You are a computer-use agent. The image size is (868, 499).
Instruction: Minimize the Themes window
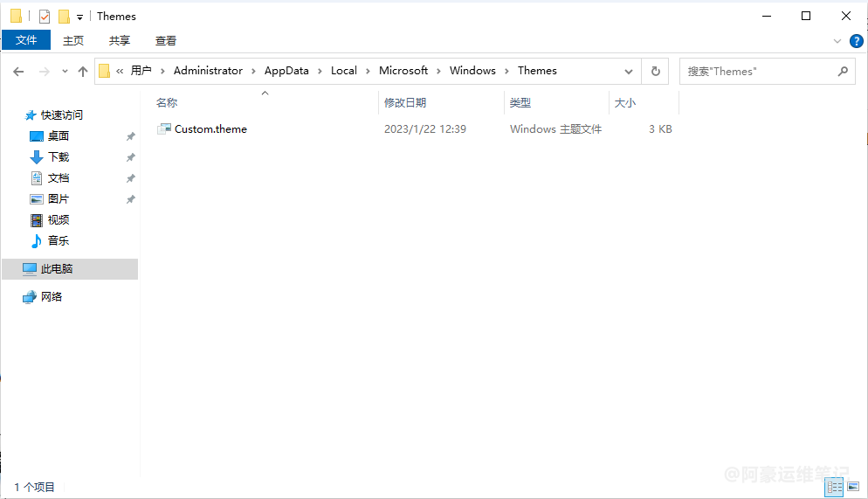(x=767, y=16)
